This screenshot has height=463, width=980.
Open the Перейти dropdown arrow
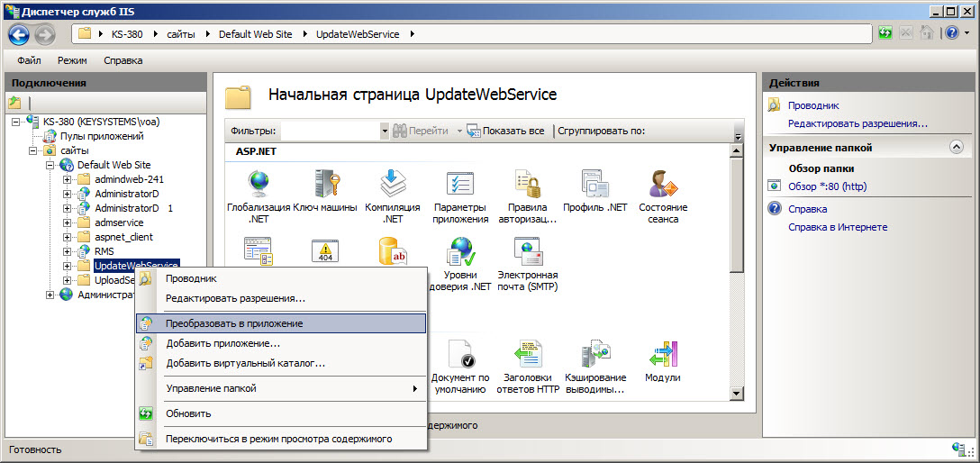[459, 132]
